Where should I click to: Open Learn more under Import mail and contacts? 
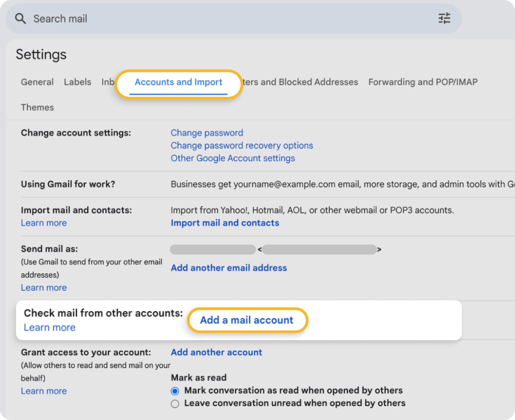click(x=44, y=223)
